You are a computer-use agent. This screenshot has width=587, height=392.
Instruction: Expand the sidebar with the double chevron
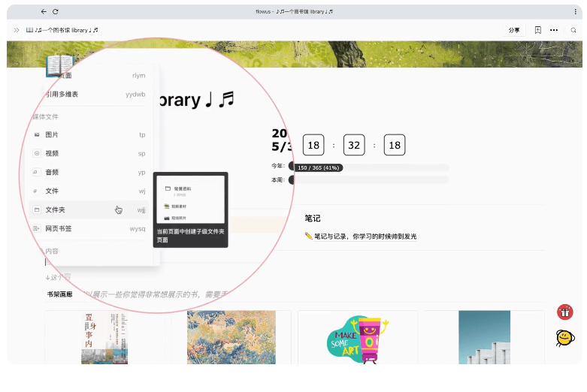(x=16, y=30)
